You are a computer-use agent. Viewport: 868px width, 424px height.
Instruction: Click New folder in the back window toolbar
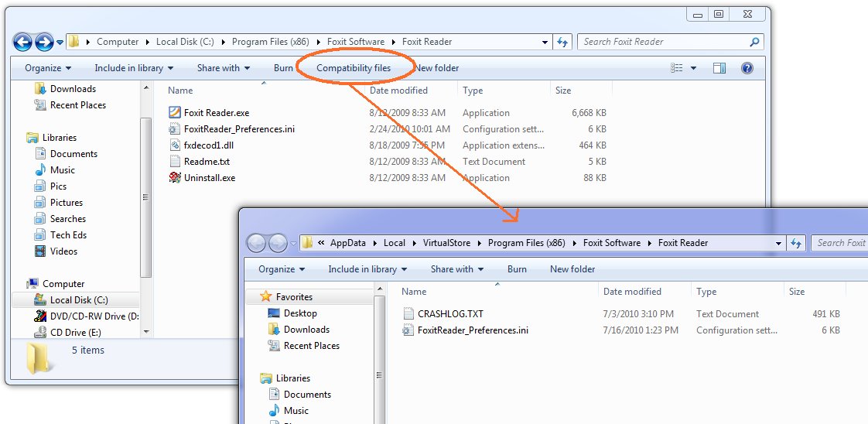437,68
